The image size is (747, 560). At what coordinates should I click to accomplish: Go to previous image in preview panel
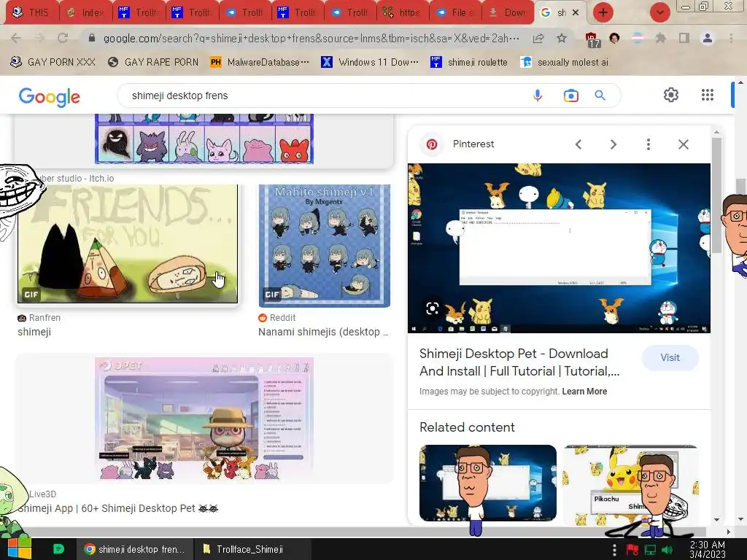click(578, 144)
